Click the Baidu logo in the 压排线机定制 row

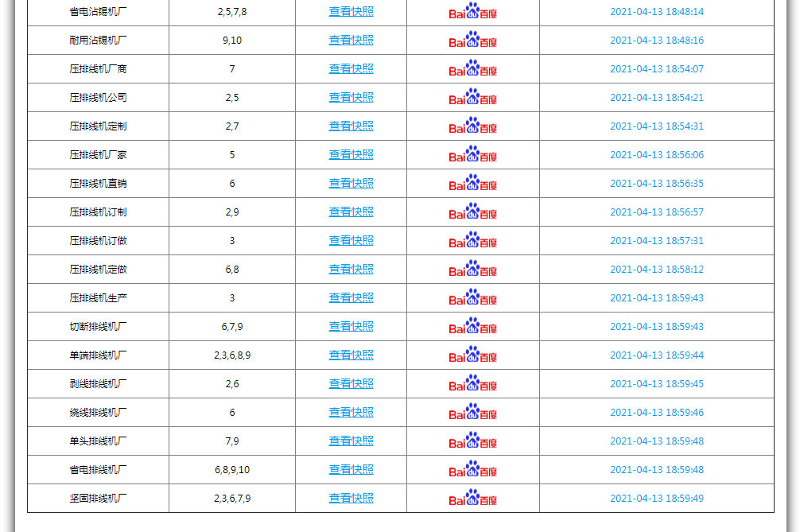(472, 126)
